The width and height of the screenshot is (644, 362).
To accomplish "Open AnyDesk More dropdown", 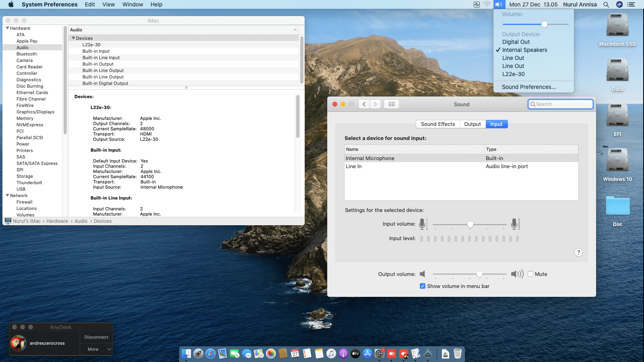I will click(x=96, y=349).
